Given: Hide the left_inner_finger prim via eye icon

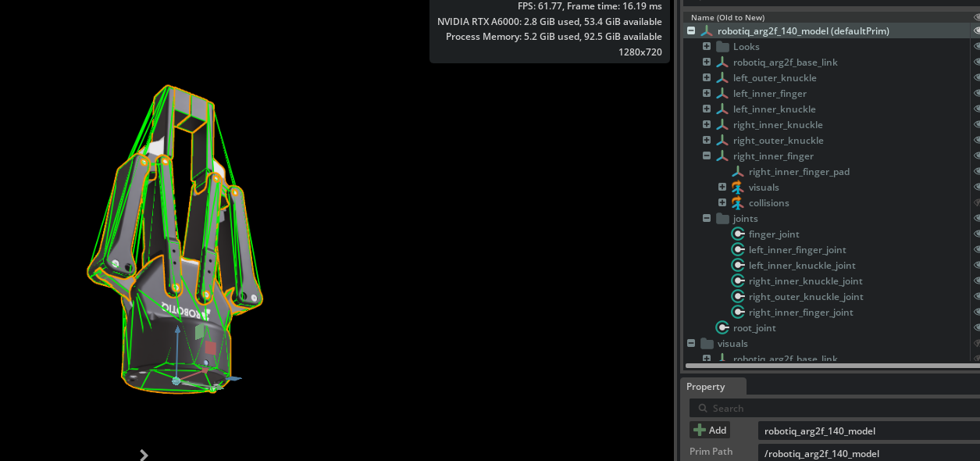Looking at the screenshot, I should click(x=976, y=94).
